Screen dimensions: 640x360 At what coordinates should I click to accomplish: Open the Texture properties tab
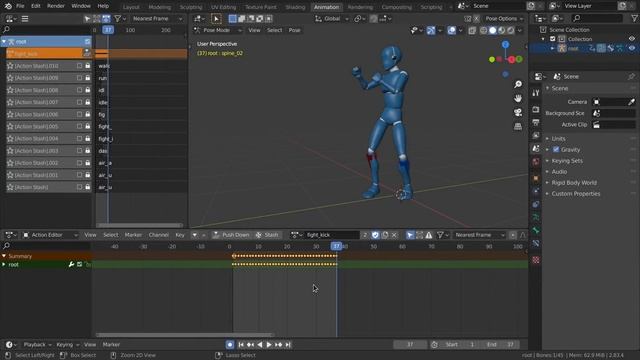[536, 260]
